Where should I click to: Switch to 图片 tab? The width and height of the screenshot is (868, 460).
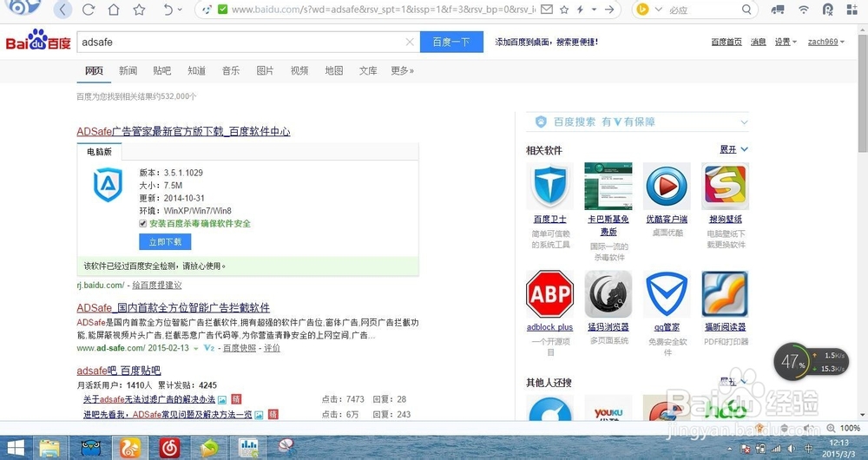265,71
